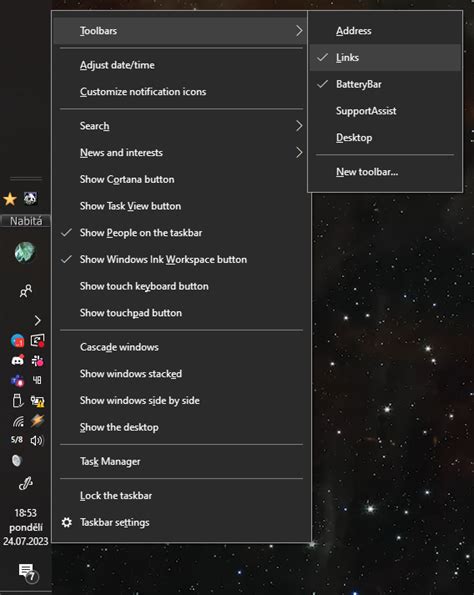Viewport: 474px width, 595px height.
Task: Toggle Lock the taskbar
Action: pyautogui.click(x=181, y=496)
